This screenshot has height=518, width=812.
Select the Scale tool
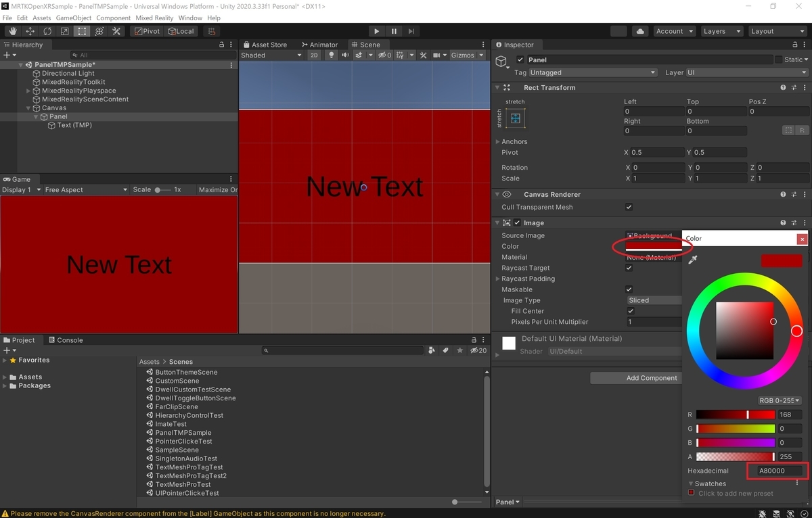(64, 31)
